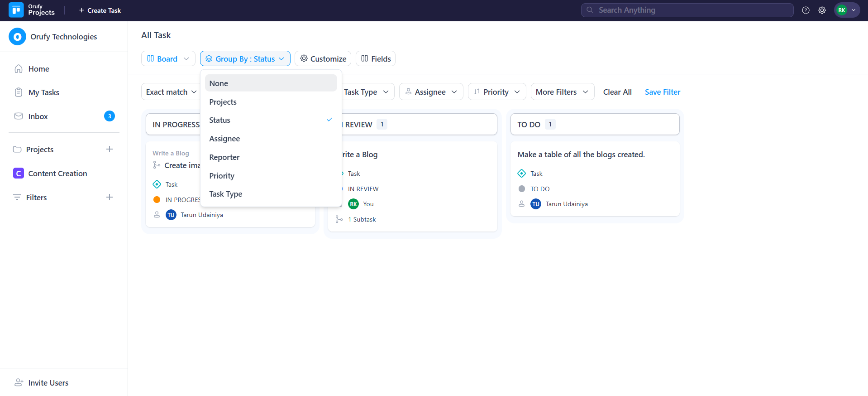Expand the Board view dropdown
This screenshot has height=396, width=868.
(x=168, y=59)
